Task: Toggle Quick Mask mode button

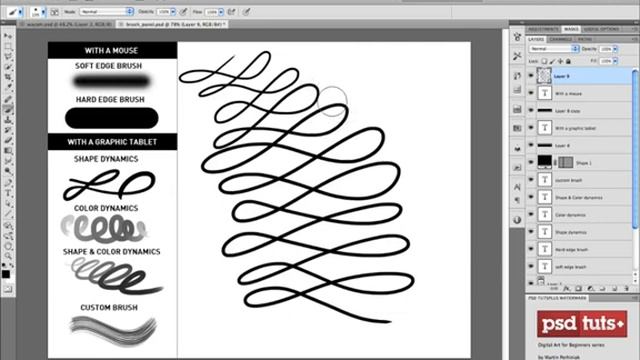Action: click(x=8, y=289)
